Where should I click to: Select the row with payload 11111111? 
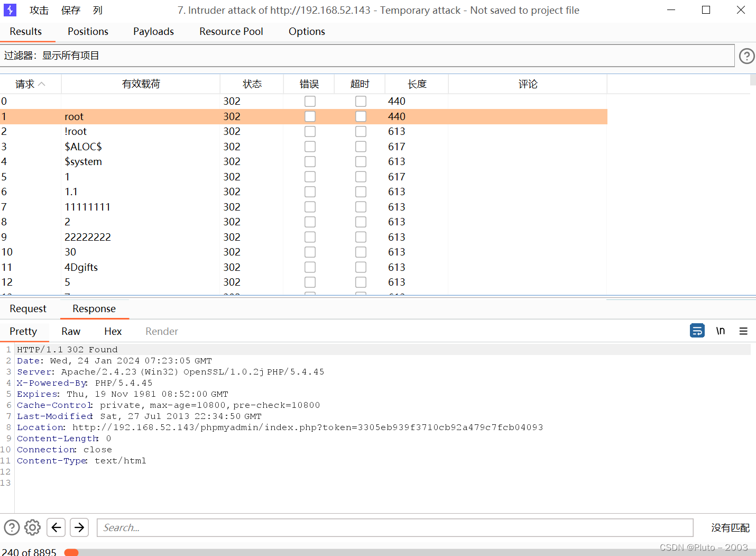pyautogui.click(x=303, y=207)
